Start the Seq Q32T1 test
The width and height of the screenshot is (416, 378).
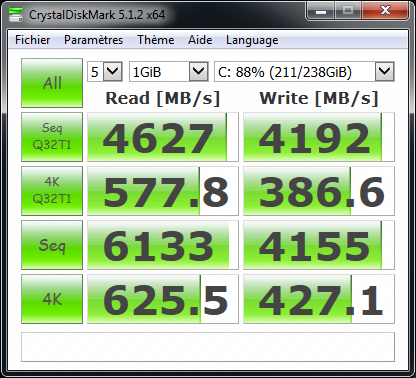(52, 137)
